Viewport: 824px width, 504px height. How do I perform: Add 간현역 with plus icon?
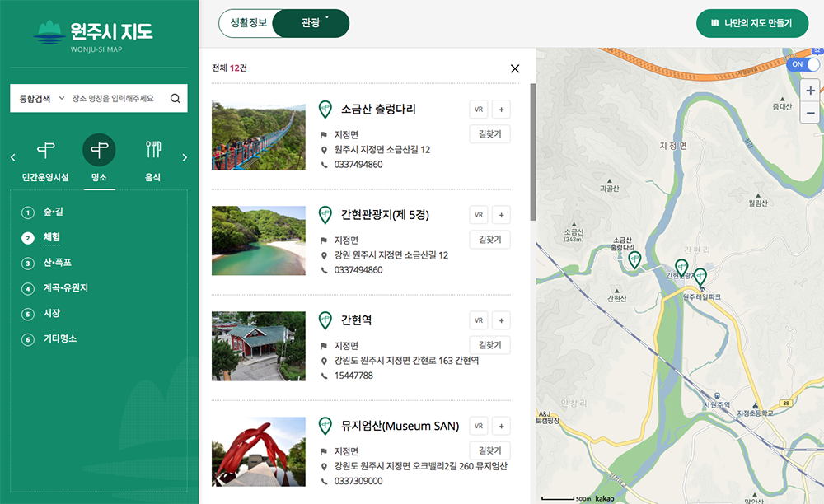pyautogui.click(x=501, y=320)
